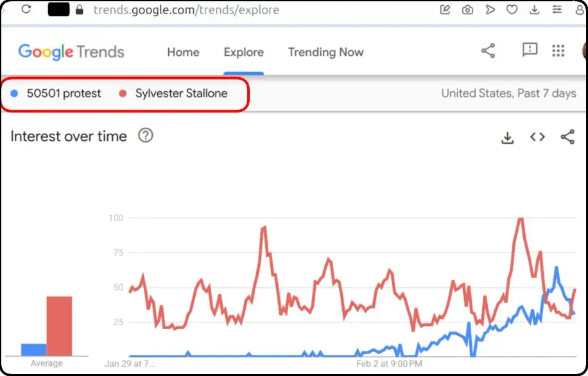
Task: Go to the Home tab
Action: [183, 52]
